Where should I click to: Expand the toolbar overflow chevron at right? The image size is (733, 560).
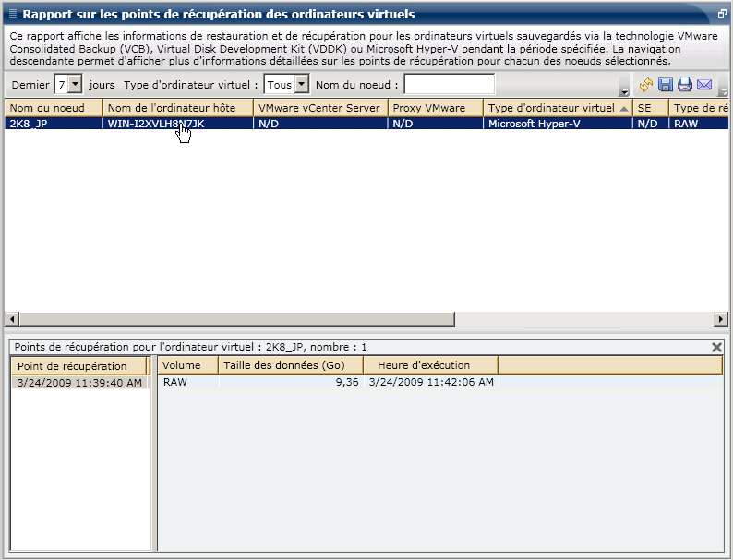point(723,91)
